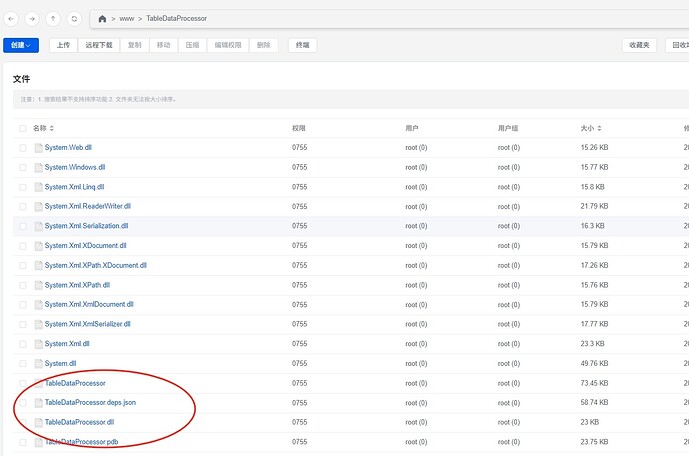Toggle the select-all checkbox in header
The width and height of the screenshot is (689, 456).
click(x=22, y=128)
